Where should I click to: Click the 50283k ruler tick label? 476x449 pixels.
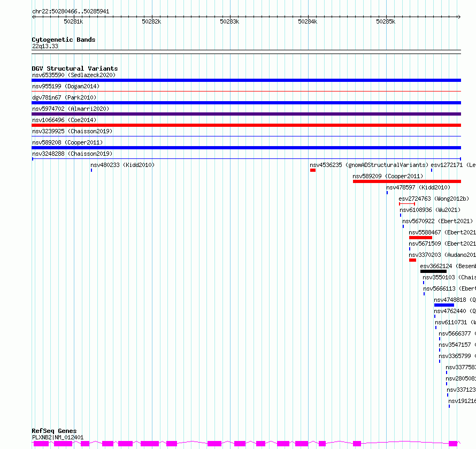(229, 21)
